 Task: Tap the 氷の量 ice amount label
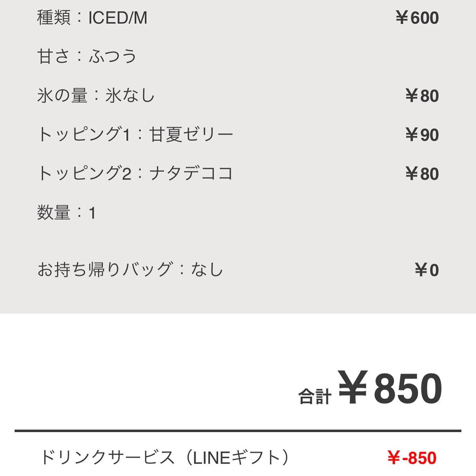click(62, 96)
